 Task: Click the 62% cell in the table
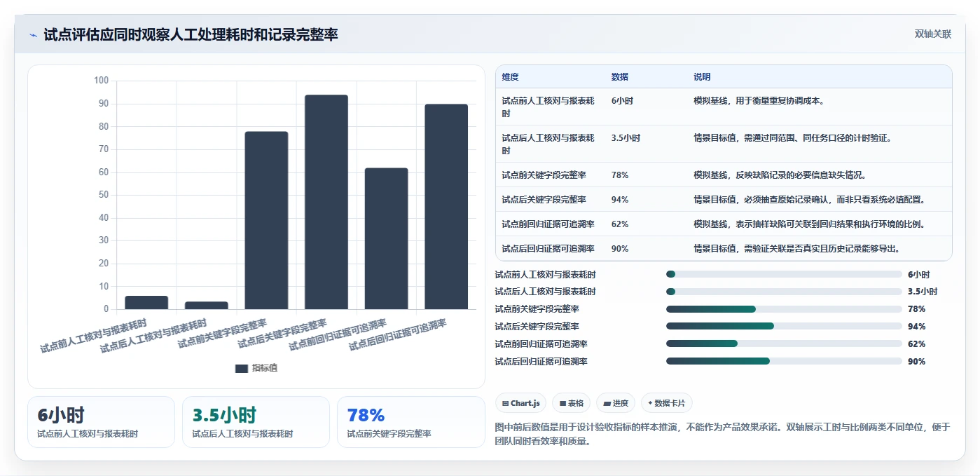coord(619,224)
